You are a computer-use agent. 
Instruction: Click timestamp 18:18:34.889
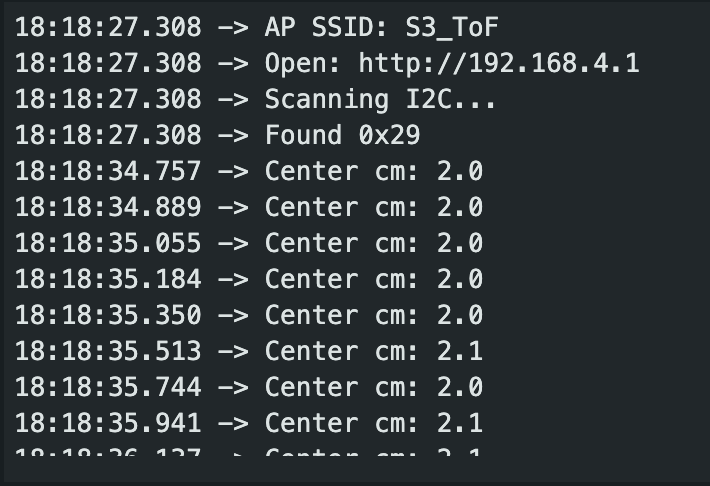click(108, 207)
